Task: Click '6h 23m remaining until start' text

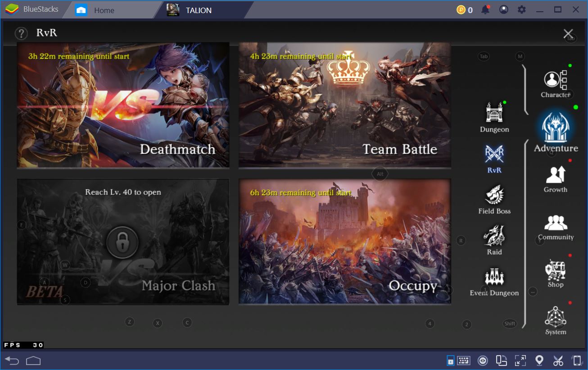Action: pyautogui.click(x=301, y=192)
